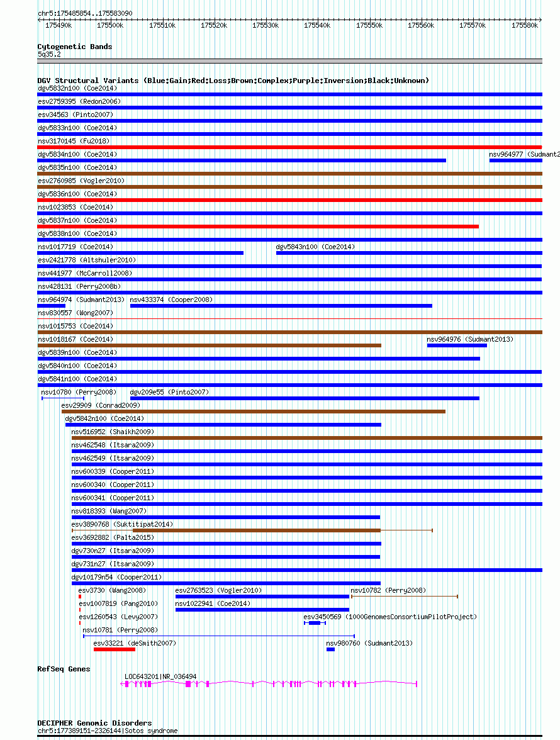Select nsv600340 (Cooper2011) variant

(x=306, y=491)
